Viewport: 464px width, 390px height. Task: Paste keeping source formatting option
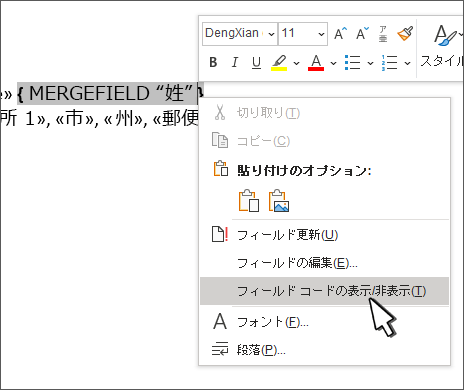249,201
